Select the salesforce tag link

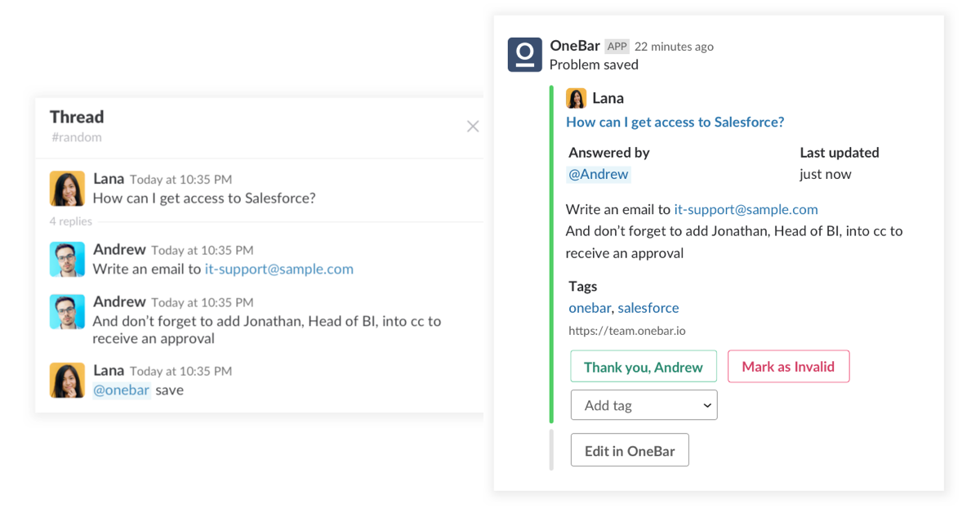(x=648, y=308)
